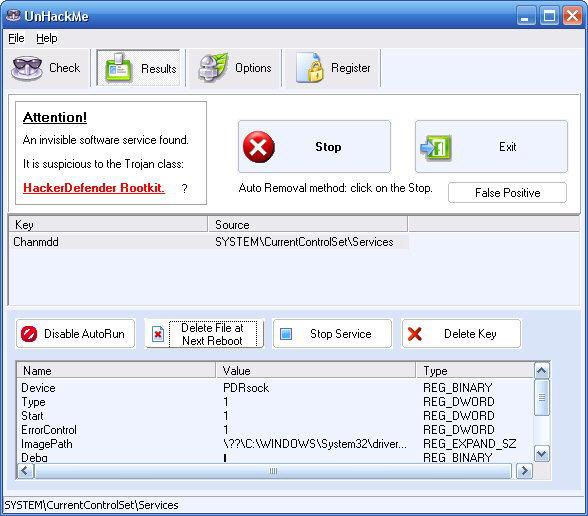Select the ImagePath registry value row

pyautogui.click(x=276, y=444)
